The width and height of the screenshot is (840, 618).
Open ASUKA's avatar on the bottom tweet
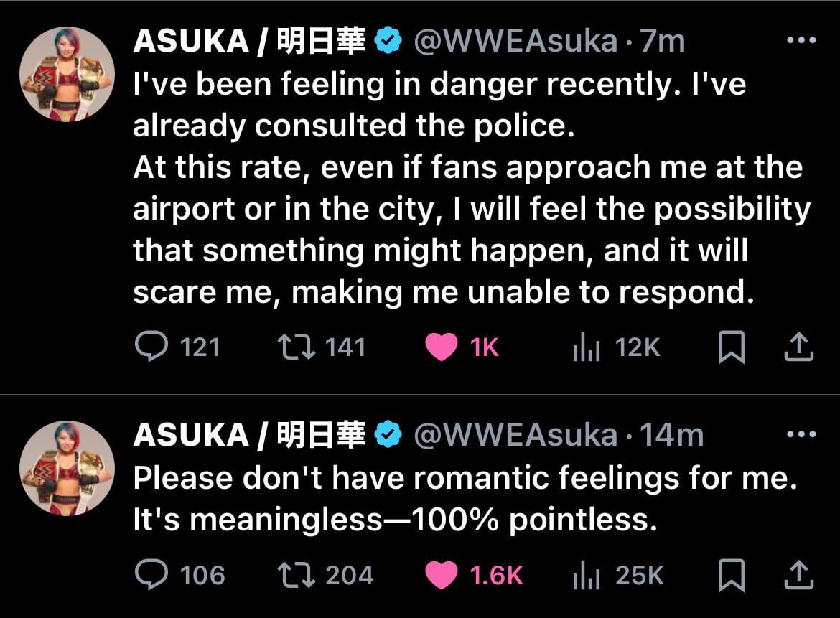(66, 468)
